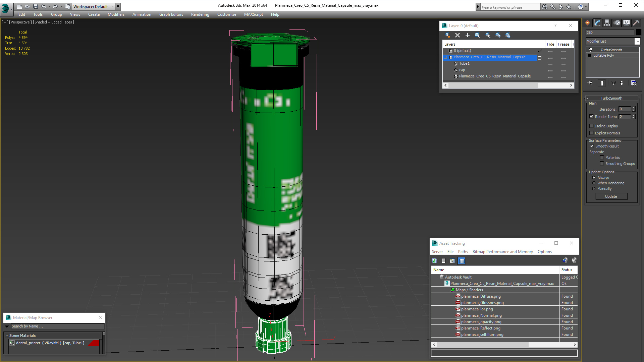Click the keyword search input field

click(510, 7)
